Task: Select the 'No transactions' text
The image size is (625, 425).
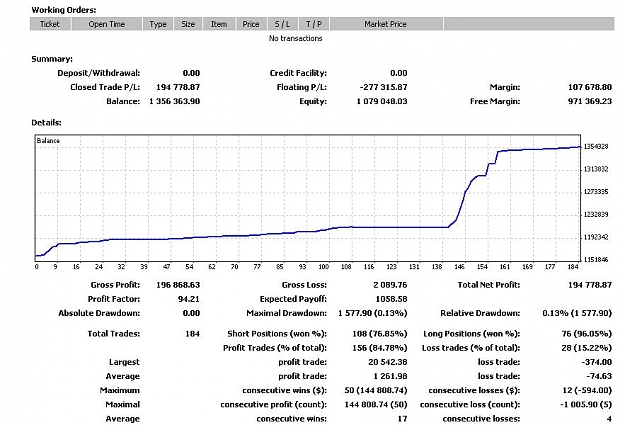Action: coord(295,38)
